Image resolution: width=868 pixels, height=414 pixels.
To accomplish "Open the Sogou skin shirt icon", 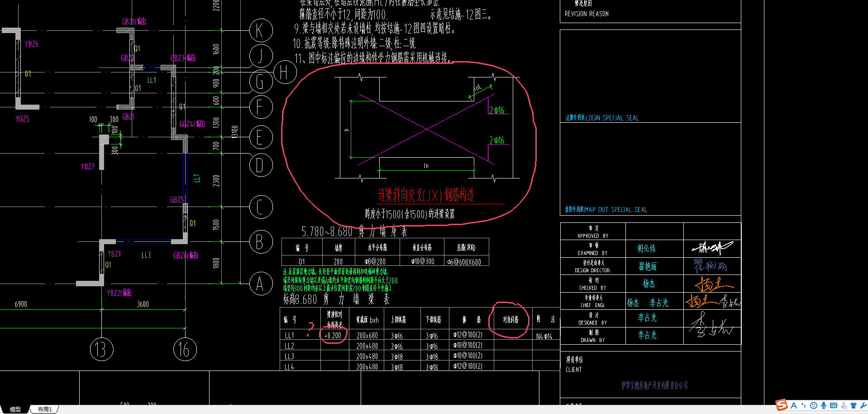I will 854,405.
